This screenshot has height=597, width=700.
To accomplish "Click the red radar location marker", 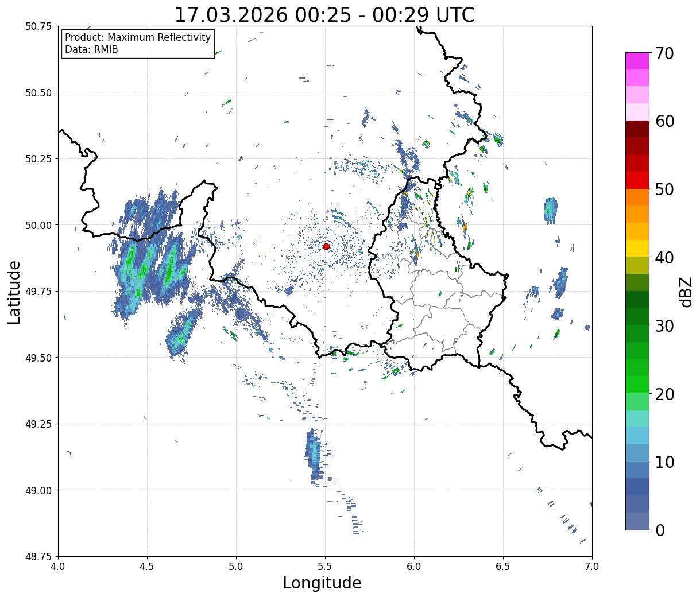I will (326, 246).
